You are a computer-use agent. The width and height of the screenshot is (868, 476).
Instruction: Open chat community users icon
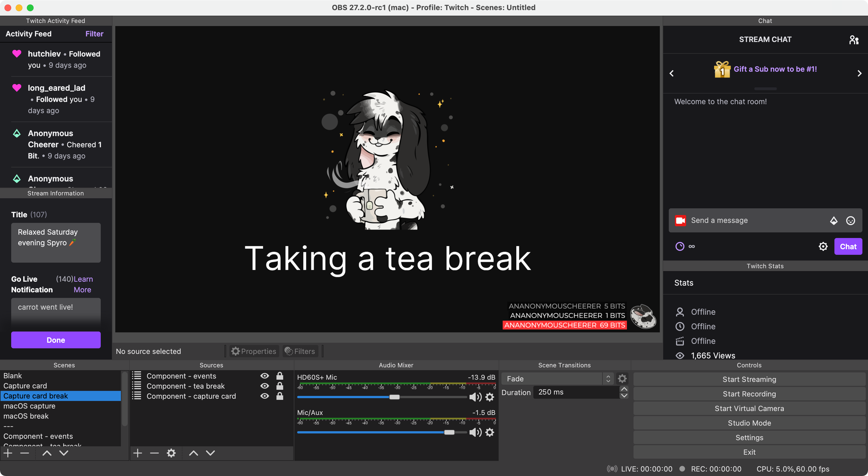853,40
